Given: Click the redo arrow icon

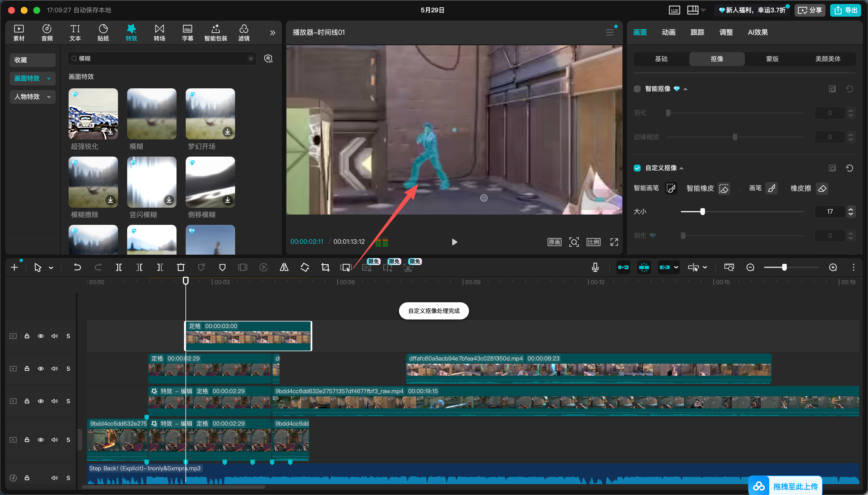Looking at the screenshot, I should pos(98,268).
